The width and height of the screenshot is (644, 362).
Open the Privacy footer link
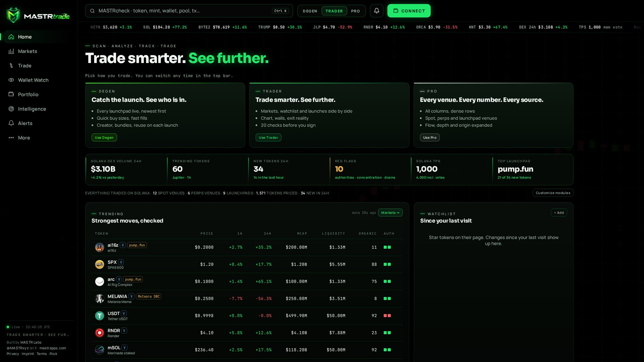coord(13,354)
